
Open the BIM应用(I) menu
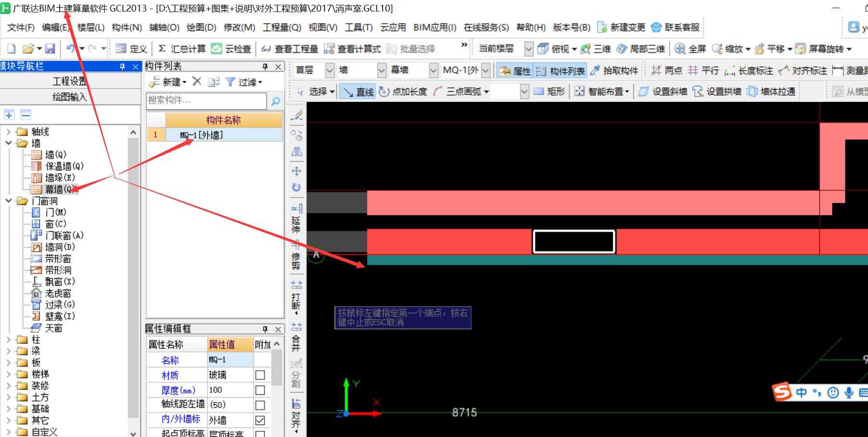pos(434,27)
